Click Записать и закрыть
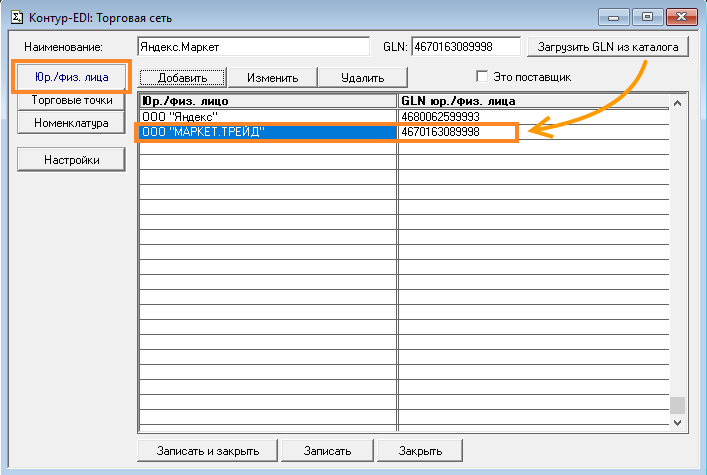This screenshot has width=707, height=475. pos(207,451)
